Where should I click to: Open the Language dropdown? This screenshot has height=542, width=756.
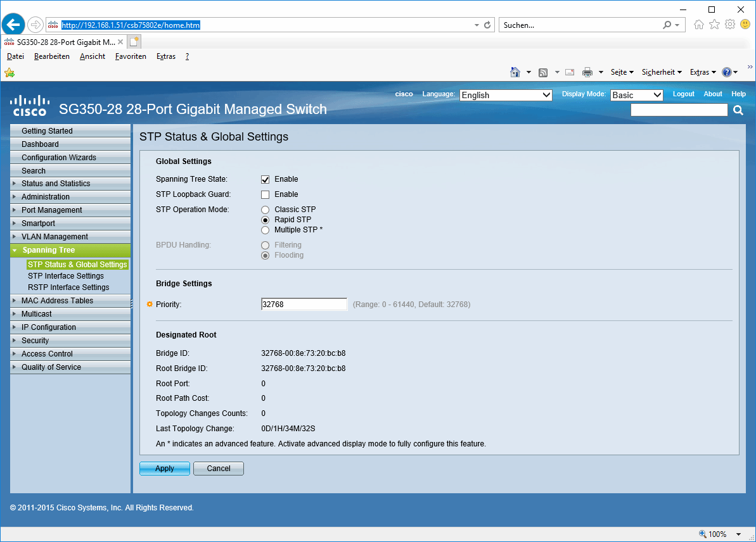click(506, 94)
